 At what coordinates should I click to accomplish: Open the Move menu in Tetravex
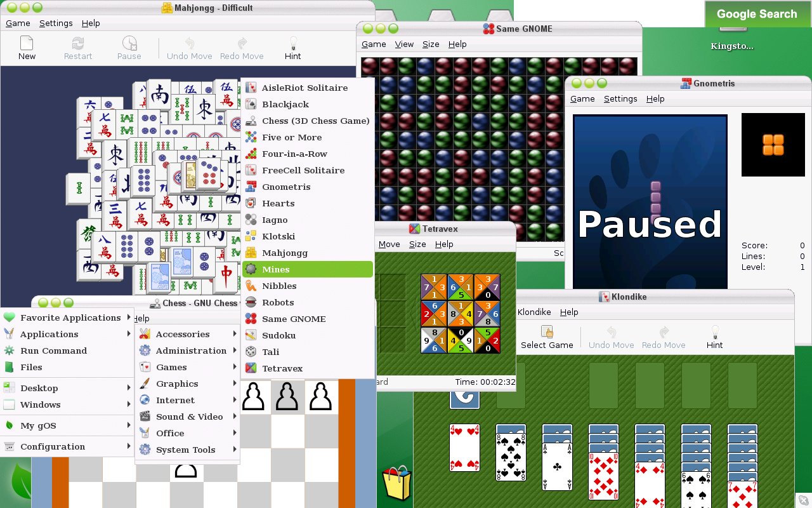[x=390, y=244]
